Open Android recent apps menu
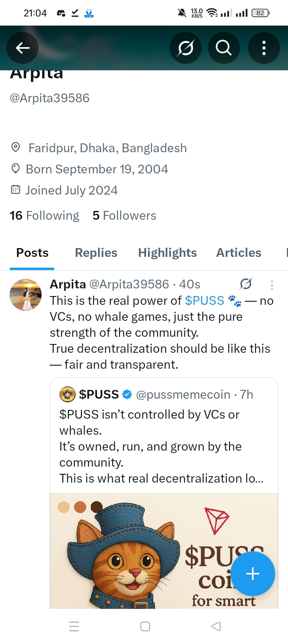 (74, 626)
